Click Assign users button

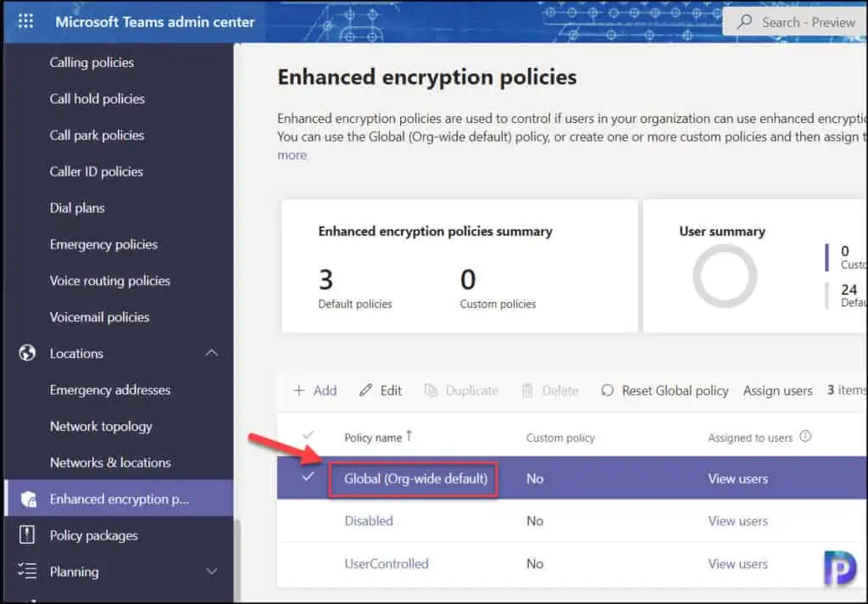point(778,391)
